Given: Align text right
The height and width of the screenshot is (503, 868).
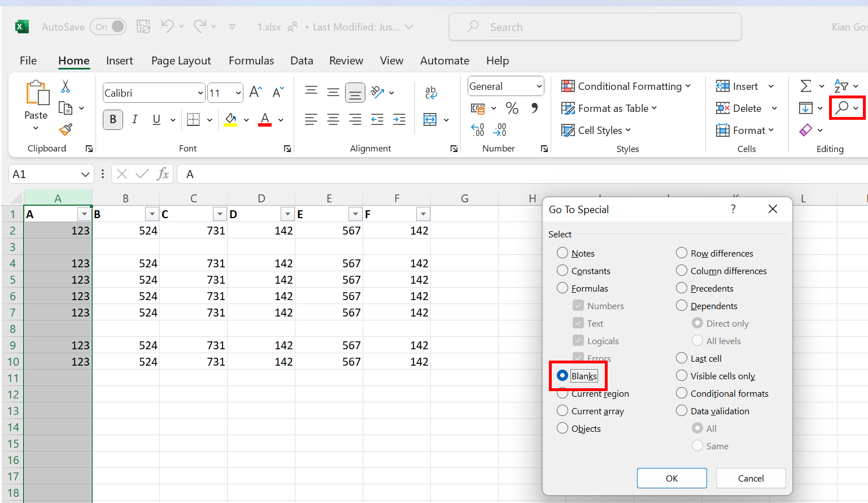Looking at the screenshot, I should coord(355,119).
